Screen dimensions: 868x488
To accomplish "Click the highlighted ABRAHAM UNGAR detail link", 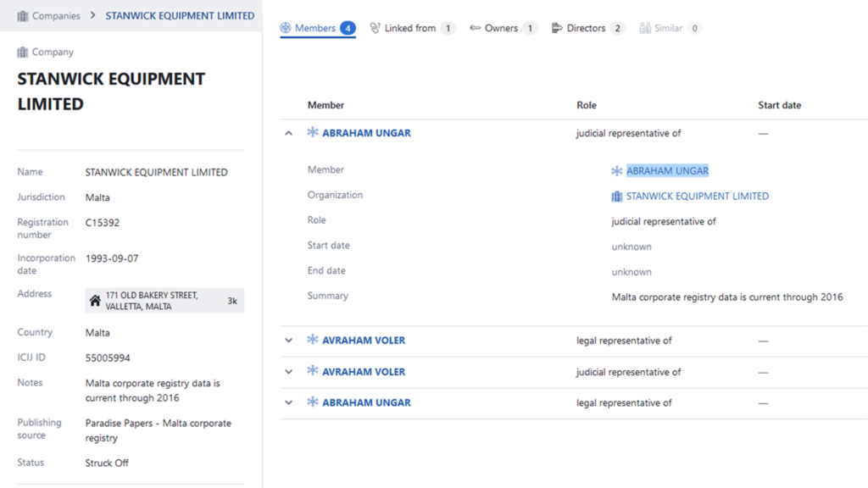I will click(x=667, y=171).
